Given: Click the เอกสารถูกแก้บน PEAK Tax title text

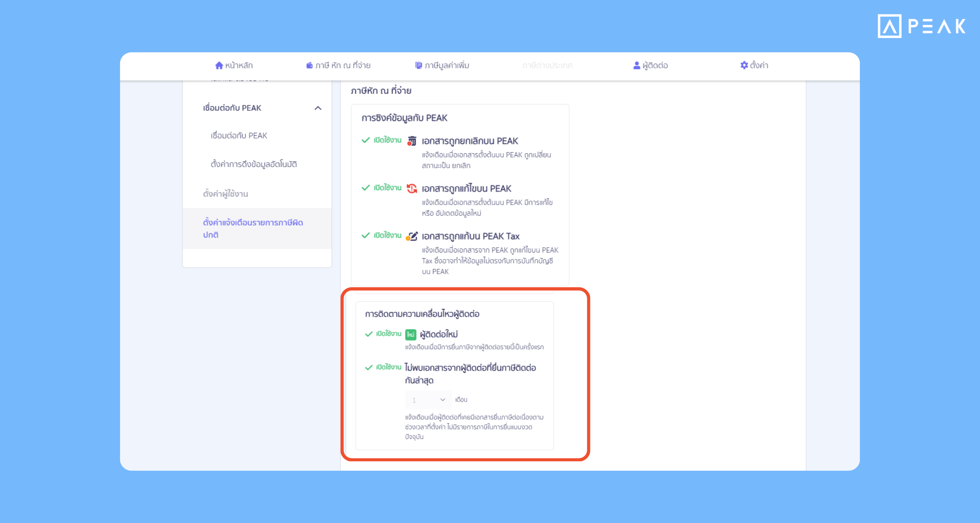Looking at the screenshot, I should [x=470, y=236].
